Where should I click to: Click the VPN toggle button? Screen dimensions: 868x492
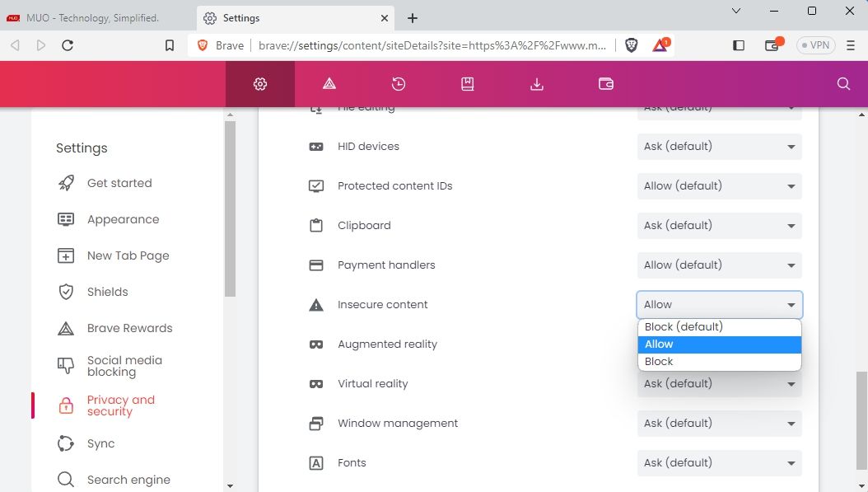(814, 45)
